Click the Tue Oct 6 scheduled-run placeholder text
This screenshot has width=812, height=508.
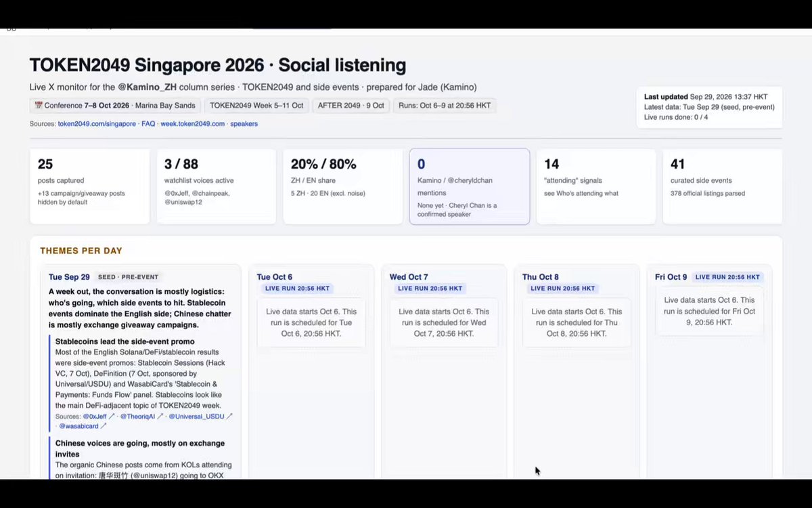311,322
